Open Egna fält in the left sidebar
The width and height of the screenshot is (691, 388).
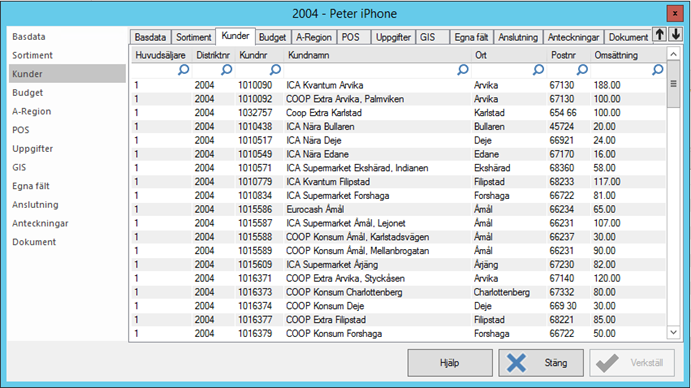point(67,186)
